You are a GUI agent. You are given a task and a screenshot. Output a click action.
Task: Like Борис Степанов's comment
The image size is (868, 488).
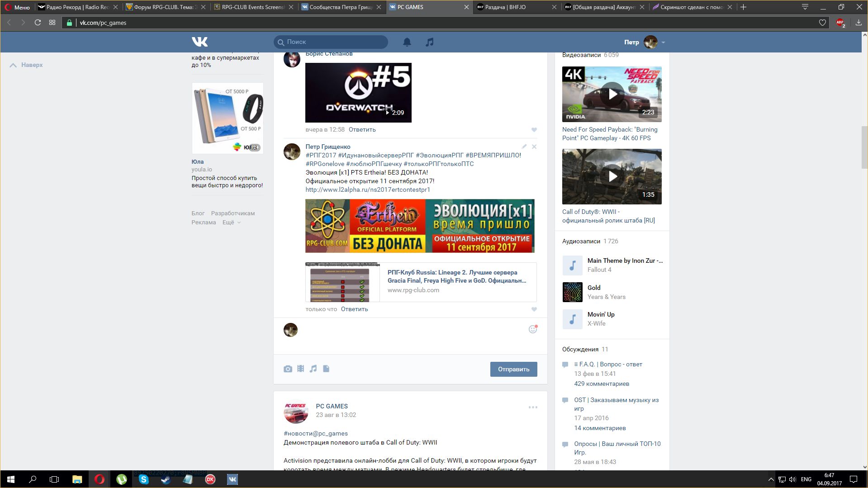point(534,130)
